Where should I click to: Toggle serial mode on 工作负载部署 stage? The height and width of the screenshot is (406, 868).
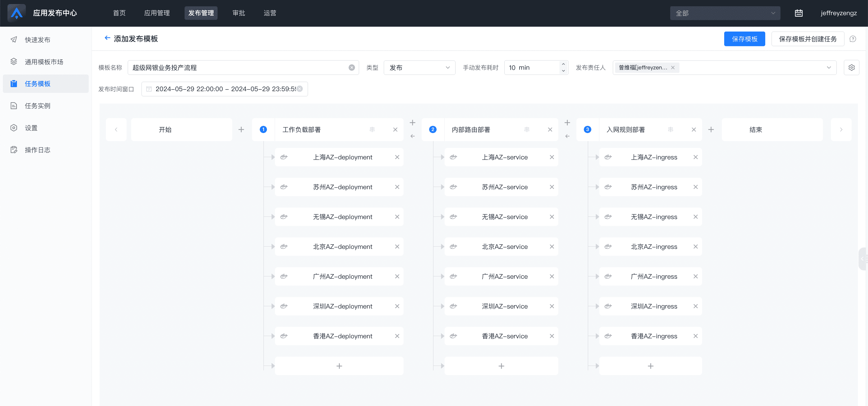[x=372, y=130]
